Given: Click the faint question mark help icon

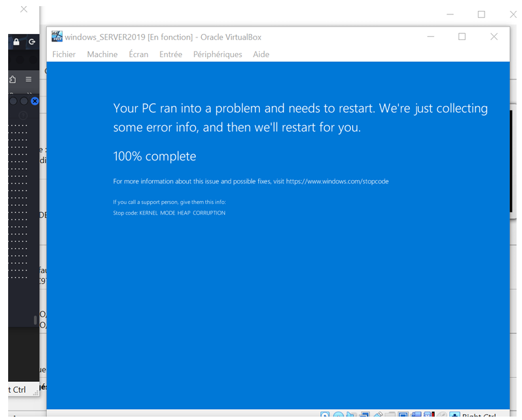Looking at the screenshot, I should [23, 116].
